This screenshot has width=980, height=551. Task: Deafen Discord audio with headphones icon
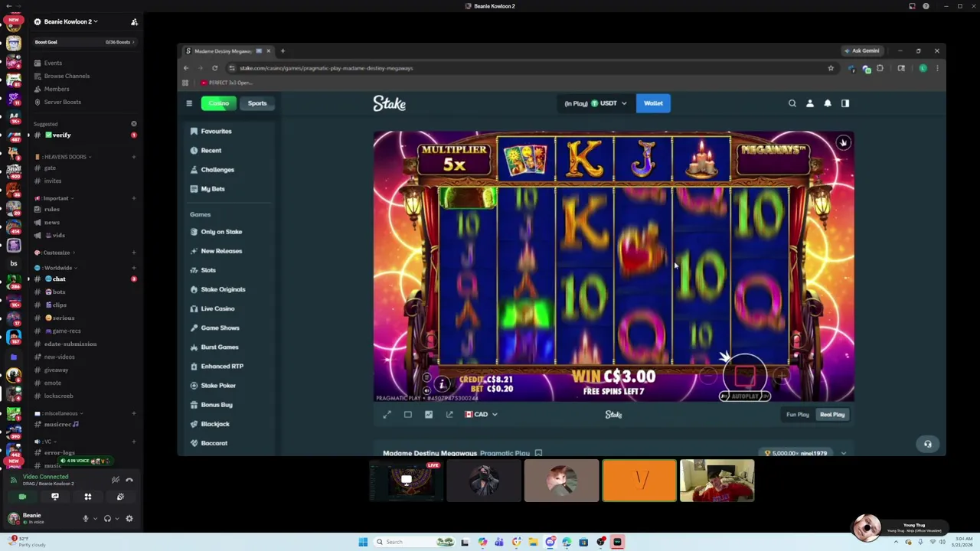[107, 519]
